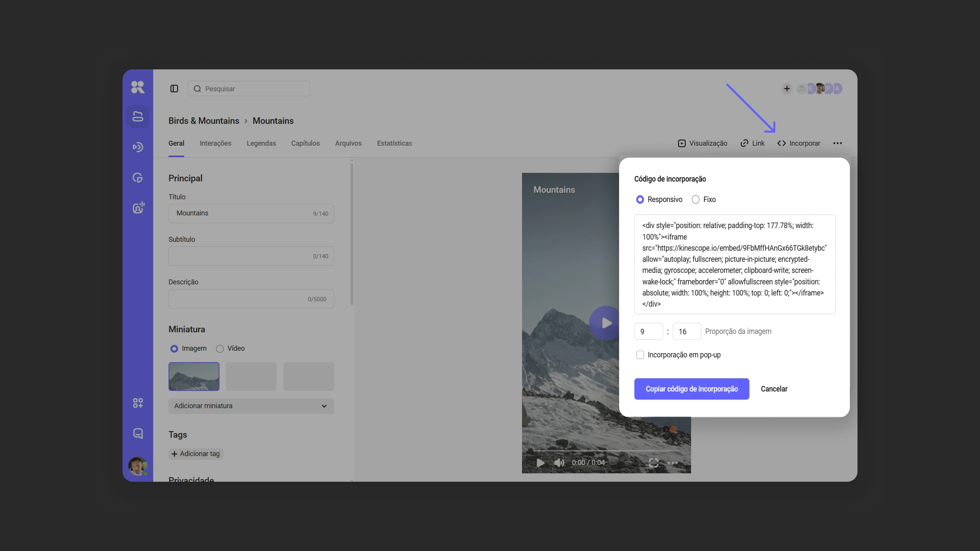The height and width of the screenshot is (551, 980).
Task: Click aspect ratio width field 9
Action: tap(648, 332)
